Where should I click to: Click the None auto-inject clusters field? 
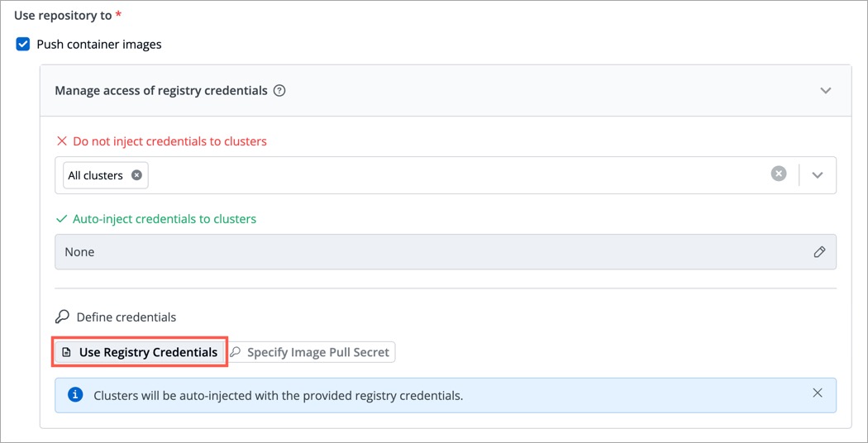coord(413,252)
